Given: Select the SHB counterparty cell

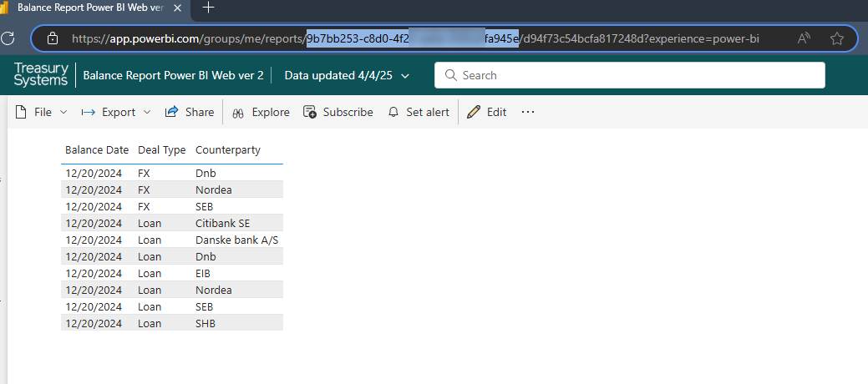Looking at the screenshot, I should 206,324.
